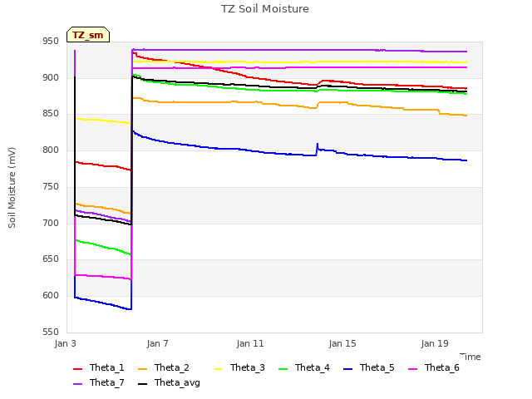The width and height of the screenshot is (532, 399).
Task: Click the Time axis label
Action: (470, 357)
